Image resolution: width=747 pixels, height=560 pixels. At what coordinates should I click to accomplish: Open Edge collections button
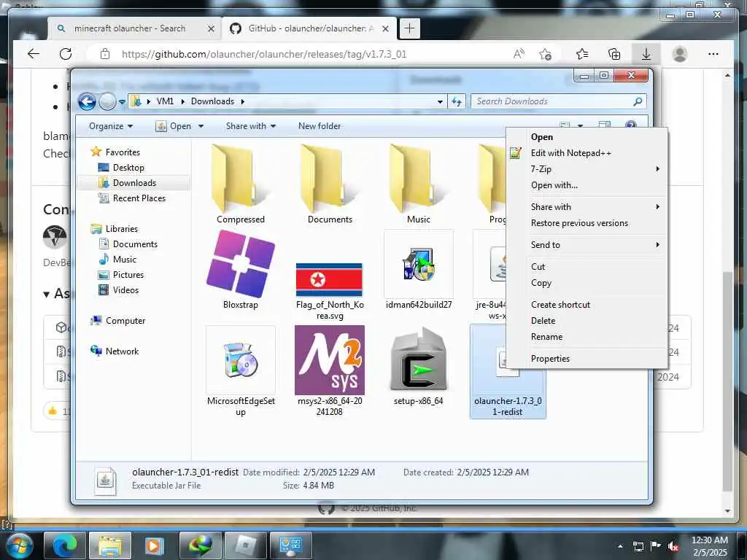point(614,54)
